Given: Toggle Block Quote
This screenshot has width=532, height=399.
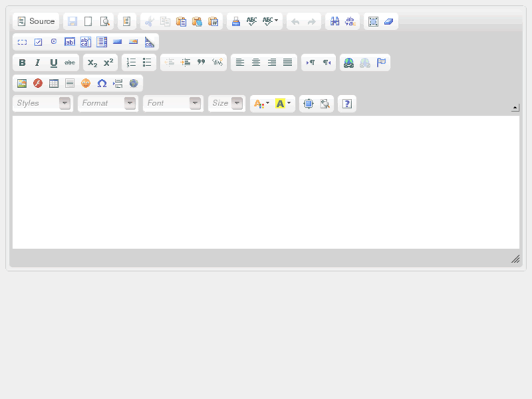Looking at the screenshot, I should click(x=201, y=63).
